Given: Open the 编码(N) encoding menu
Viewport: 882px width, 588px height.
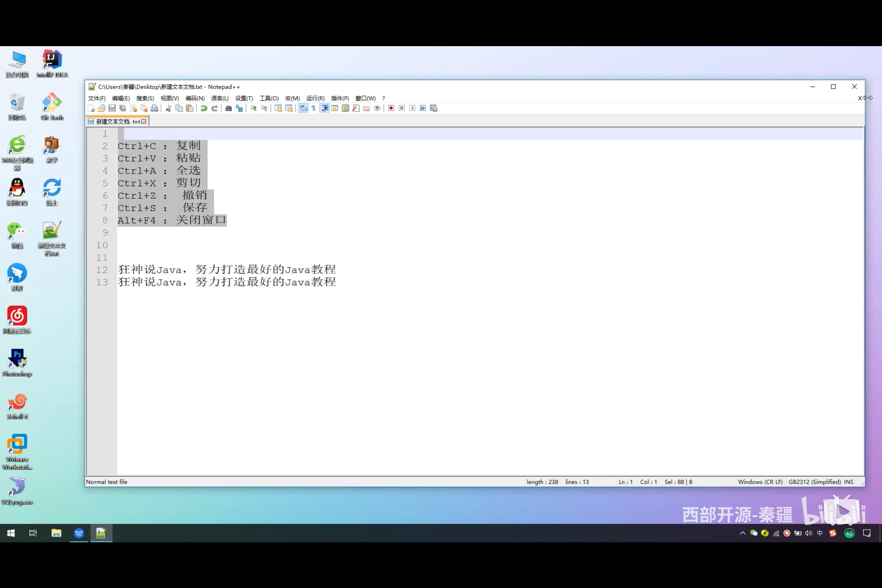Looking at the screenshot, I should [195, 98].
